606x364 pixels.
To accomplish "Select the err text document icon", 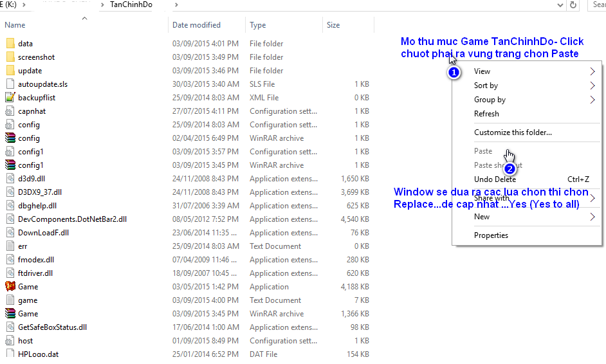I will coord(10,246).
